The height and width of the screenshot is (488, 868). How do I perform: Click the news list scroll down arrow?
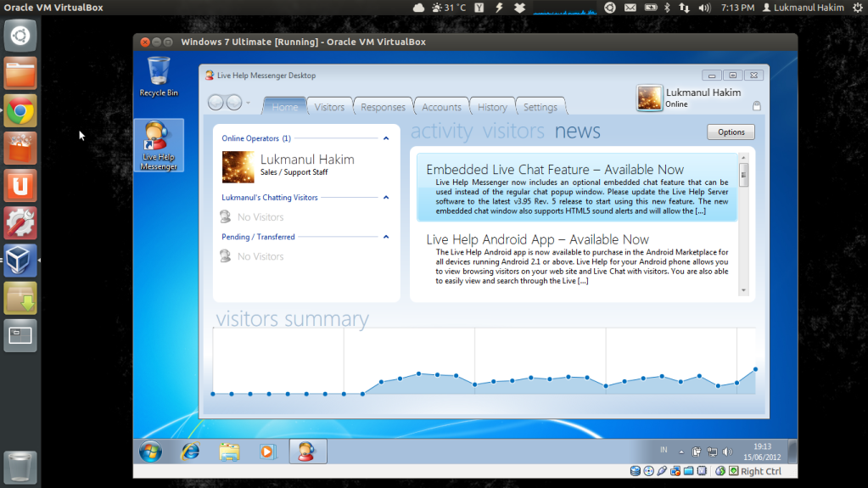(x=743, y=290)
